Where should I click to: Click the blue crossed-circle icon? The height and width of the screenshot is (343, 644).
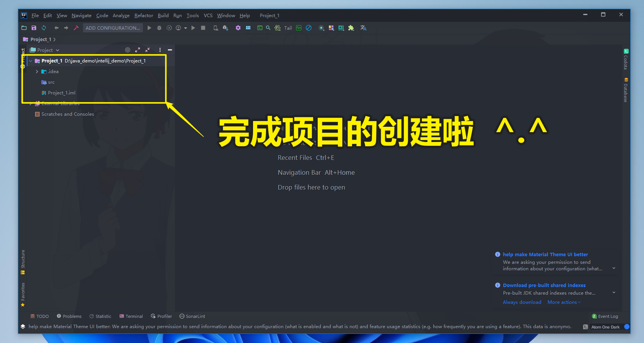click(309, 28)
